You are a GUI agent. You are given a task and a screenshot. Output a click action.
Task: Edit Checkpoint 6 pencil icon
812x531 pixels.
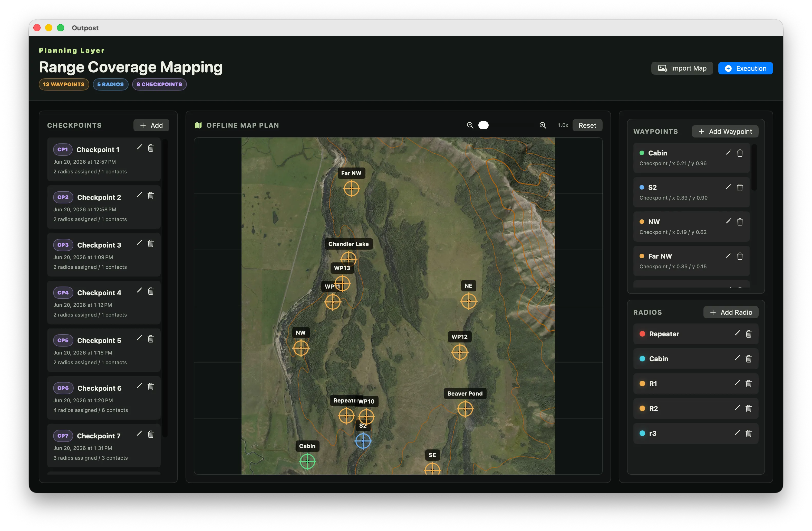point(139,386)
